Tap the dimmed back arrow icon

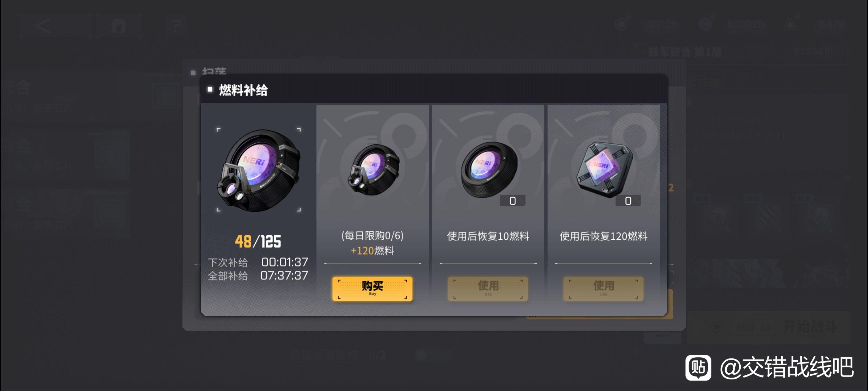coord(43,26)
